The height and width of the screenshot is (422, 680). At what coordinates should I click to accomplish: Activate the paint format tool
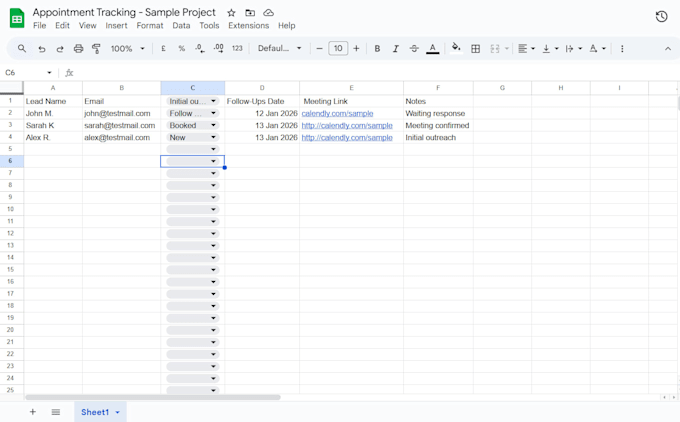[96, 49]
